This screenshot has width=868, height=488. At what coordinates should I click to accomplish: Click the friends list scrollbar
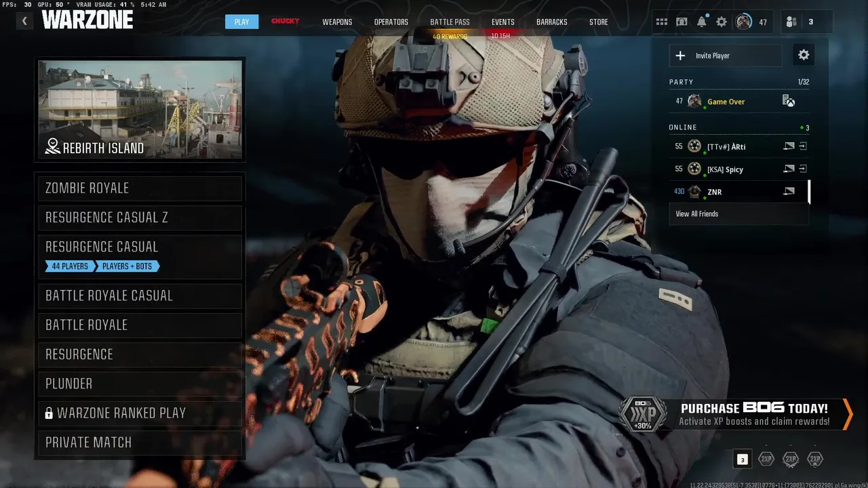(810, 192)
